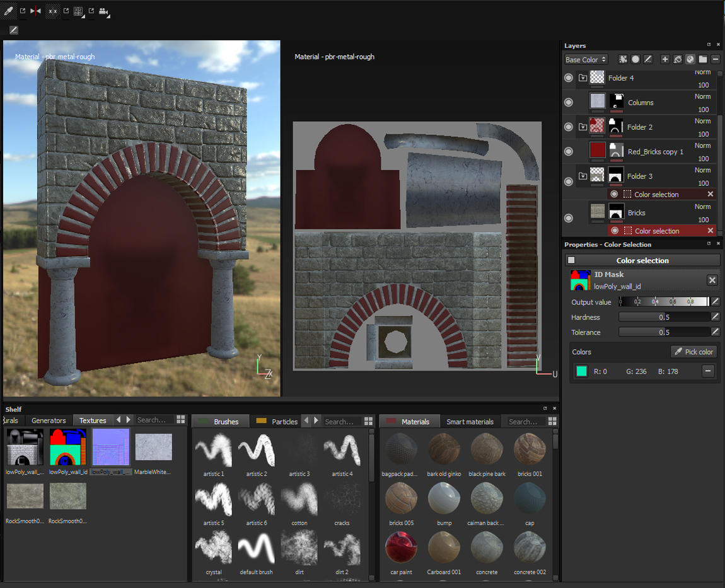Image resolution: width=725 pixels, height=588 pixels.
Task: Click the ID Mask thumbnail in Properties
Action: [x=580, y=280]
